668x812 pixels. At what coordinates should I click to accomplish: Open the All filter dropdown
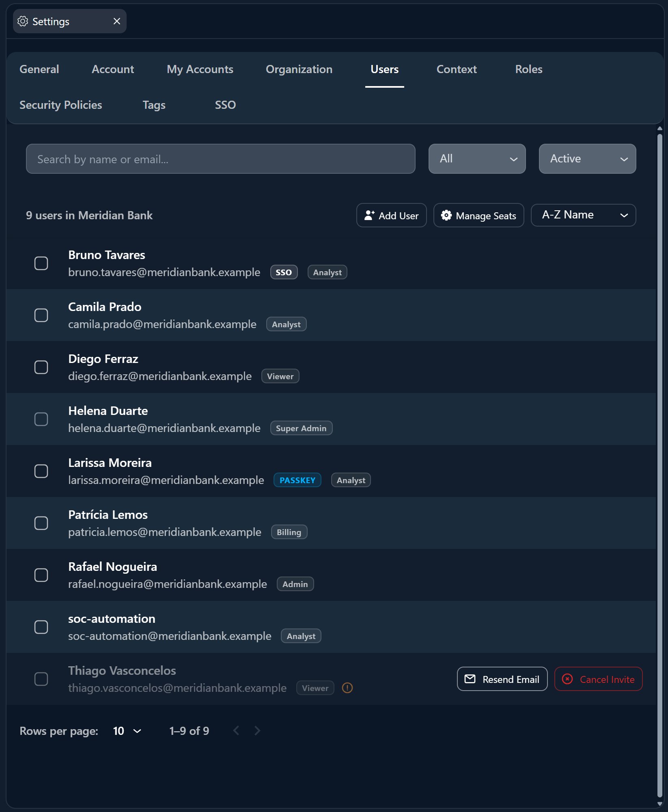click(x=477, y=159)
